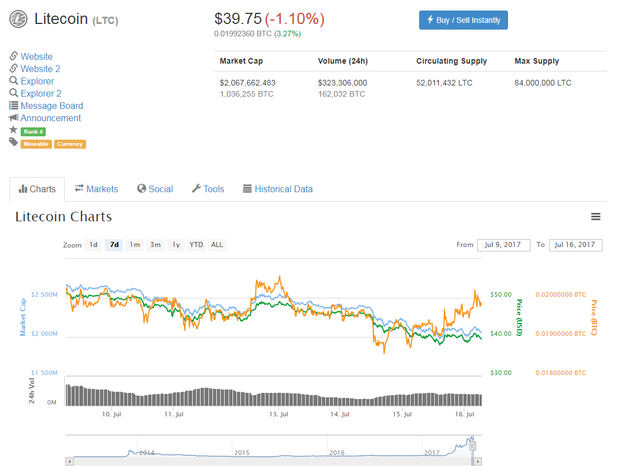Screen dimensions: 640x472
Task: Click the 2015 label in the navigator
Action: (242, 452)
